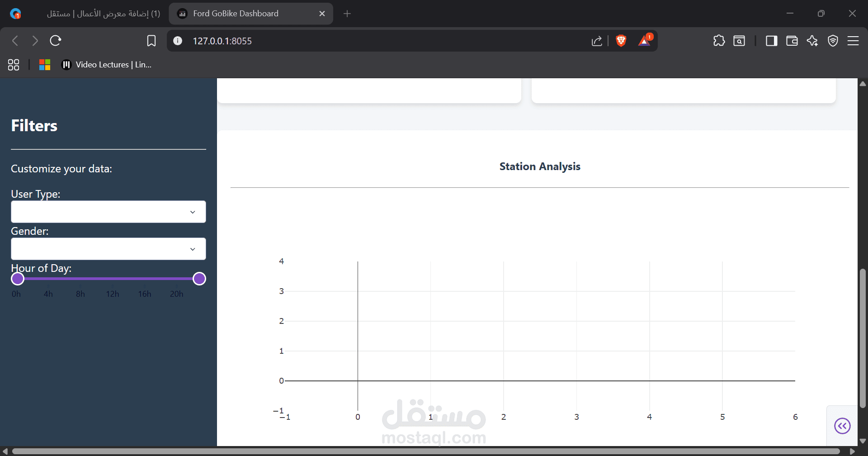Open the browser main menu
868x456 pixels.
pyautogui.click(x=853, y=41)
